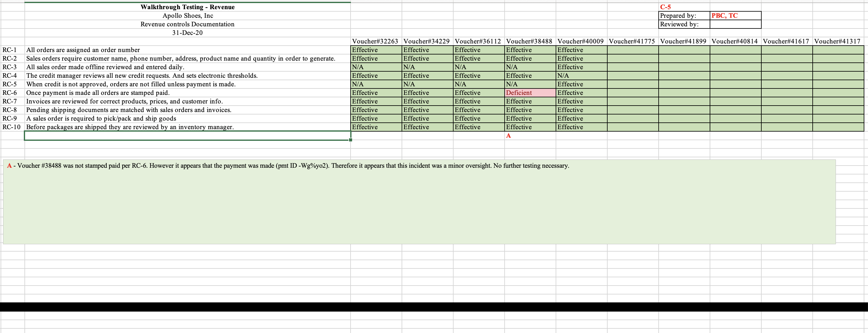
Task: Select 'Prepared by:' label cell
Action: 683,16
